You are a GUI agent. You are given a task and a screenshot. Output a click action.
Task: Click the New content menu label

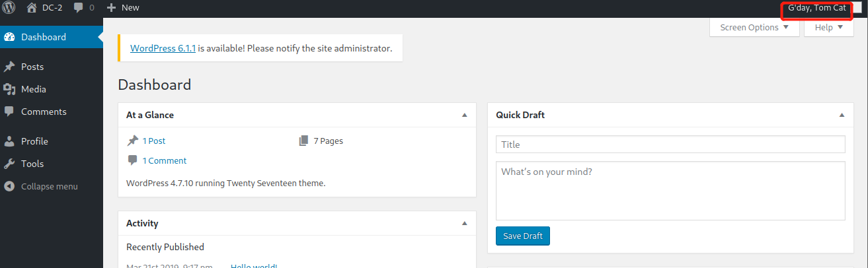130,8
